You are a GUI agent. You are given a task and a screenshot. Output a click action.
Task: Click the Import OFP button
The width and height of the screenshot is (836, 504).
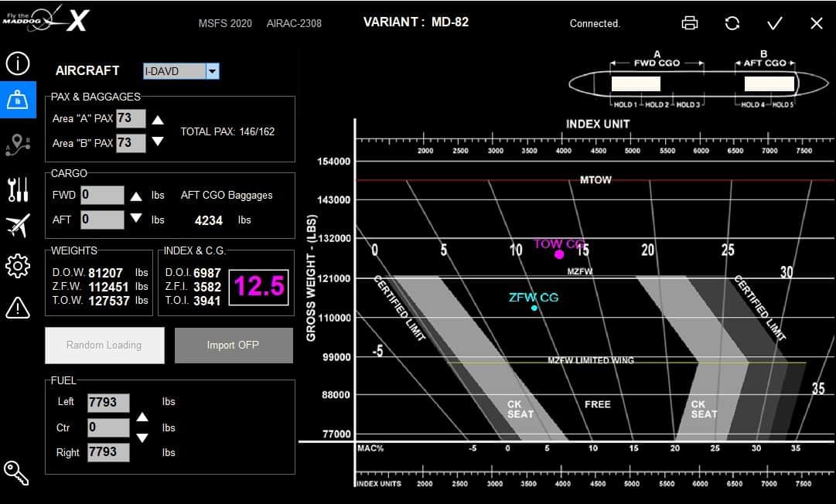[x=234, y=346]
